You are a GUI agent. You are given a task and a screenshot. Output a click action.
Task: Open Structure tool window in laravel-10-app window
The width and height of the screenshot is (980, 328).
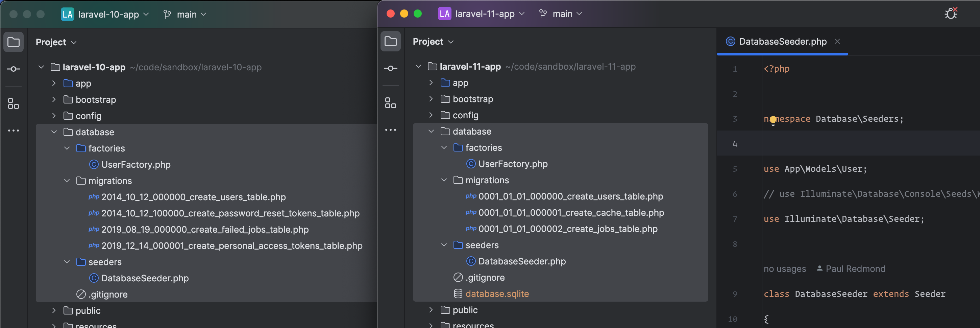(13, 103)
